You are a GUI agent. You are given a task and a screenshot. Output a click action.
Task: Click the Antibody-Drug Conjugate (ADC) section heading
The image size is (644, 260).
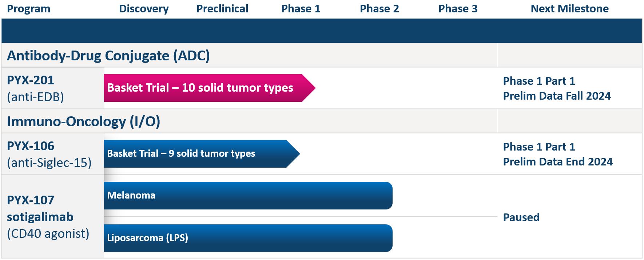(108, 56)
